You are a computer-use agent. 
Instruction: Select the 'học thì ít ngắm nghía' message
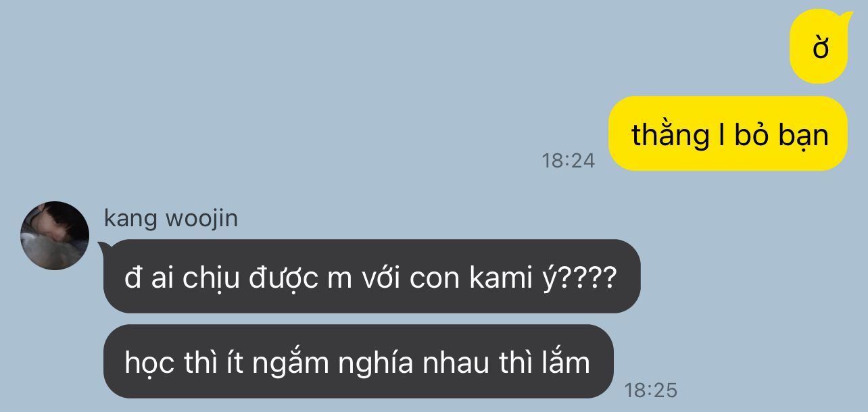point(358,361)
